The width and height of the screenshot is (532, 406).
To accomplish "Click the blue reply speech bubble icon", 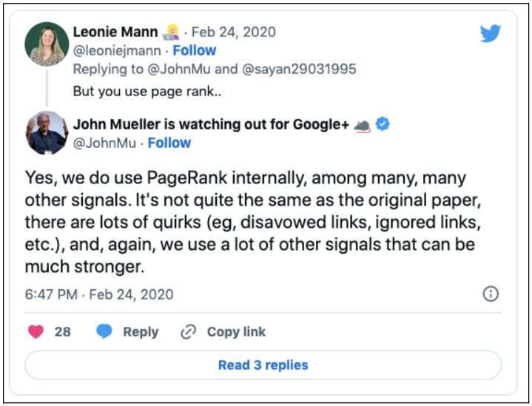I will coord(104,331).
